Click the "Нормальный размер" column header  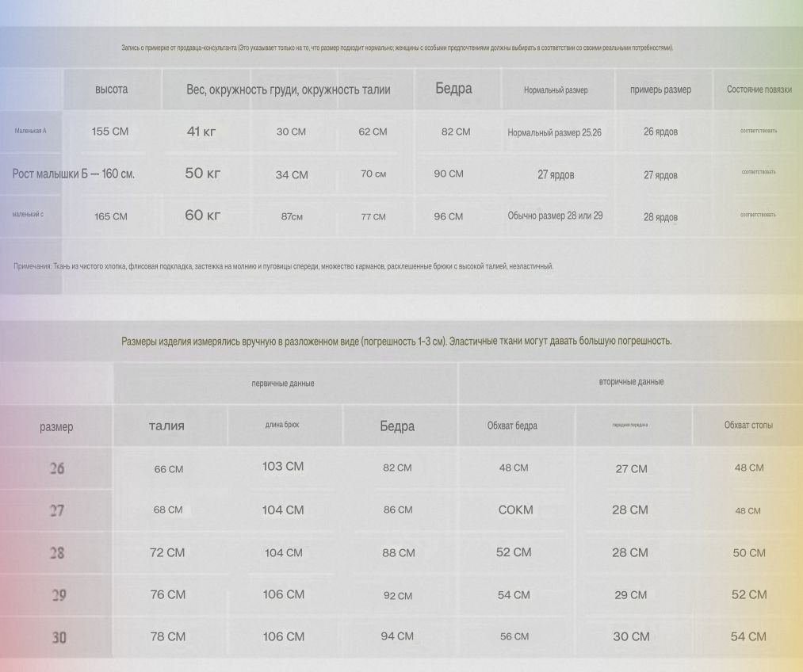click(556, 90)
